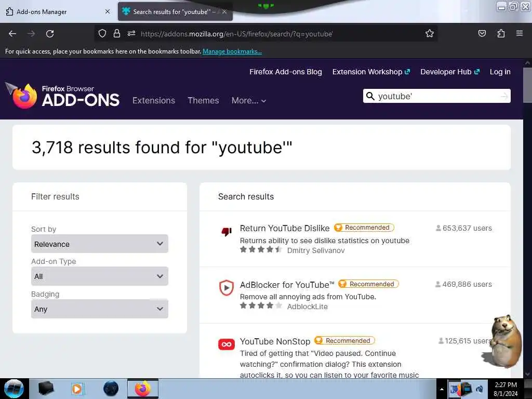Image resolution: width=532 pixels, height=399 pixels.
Task: Open Return YouTube Dislike add-on
Action: [285, 228]
